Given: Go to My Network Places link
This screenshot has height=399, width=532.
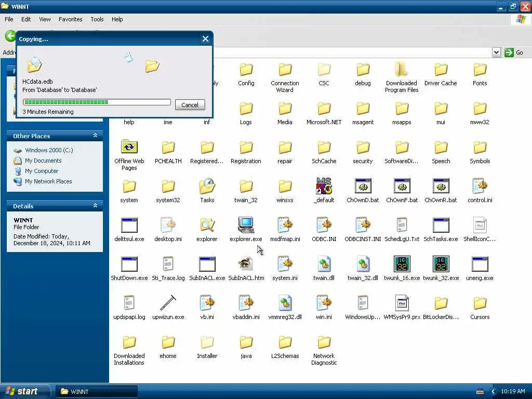Looking at the screenshot, I should 48,181.
